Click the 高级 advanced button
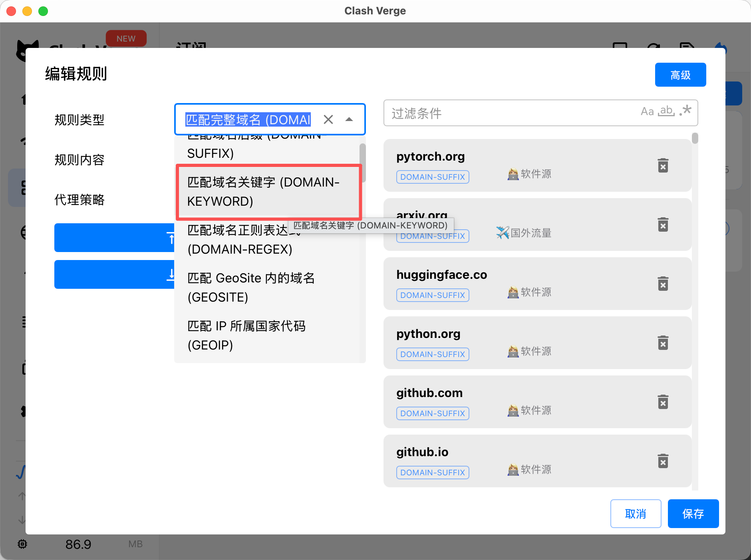The image size is (751, 560). pyautogui.click(x=680, y=75)
